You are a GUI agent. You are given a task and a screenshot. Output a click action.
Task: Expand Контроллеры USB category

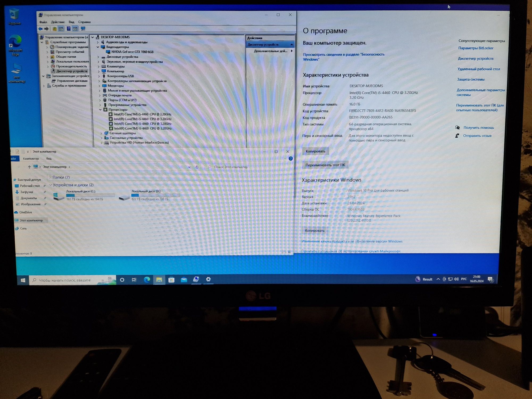point(99,76)
